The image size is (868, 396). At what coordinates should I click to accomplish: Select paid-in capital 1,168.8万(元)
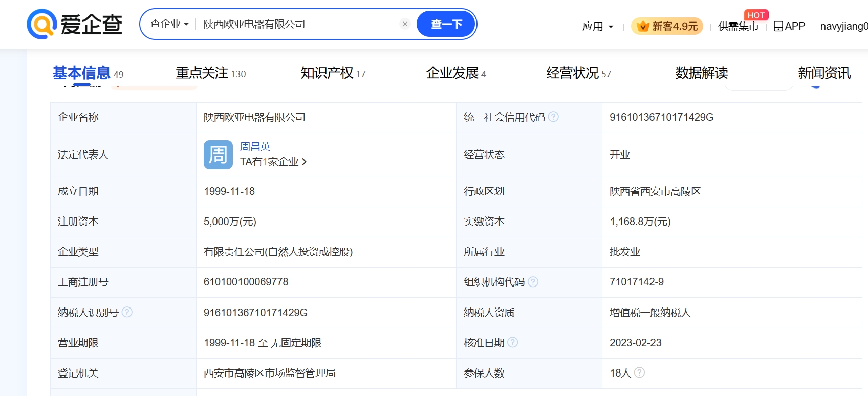pyautogui.click(x=640, y=222)
